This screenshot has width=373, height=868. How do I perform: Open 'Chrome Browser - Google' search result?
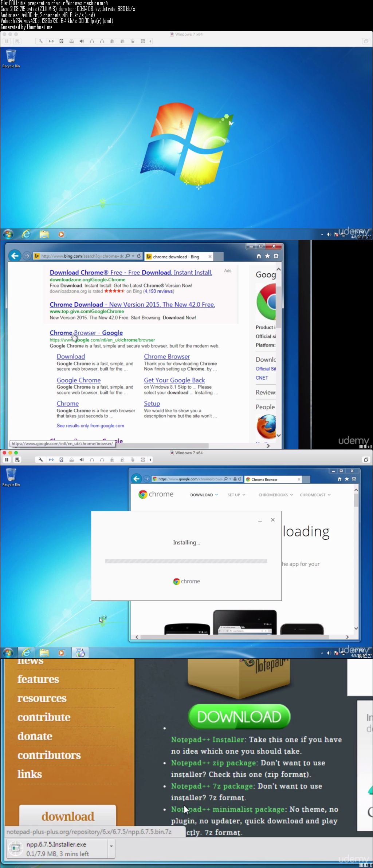click(x=86, y=333)
